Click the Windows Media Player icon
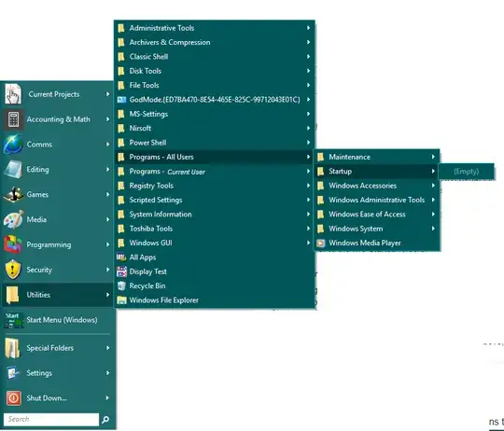The width and height of the screenshot is (504, 431). tap(321, 243)
